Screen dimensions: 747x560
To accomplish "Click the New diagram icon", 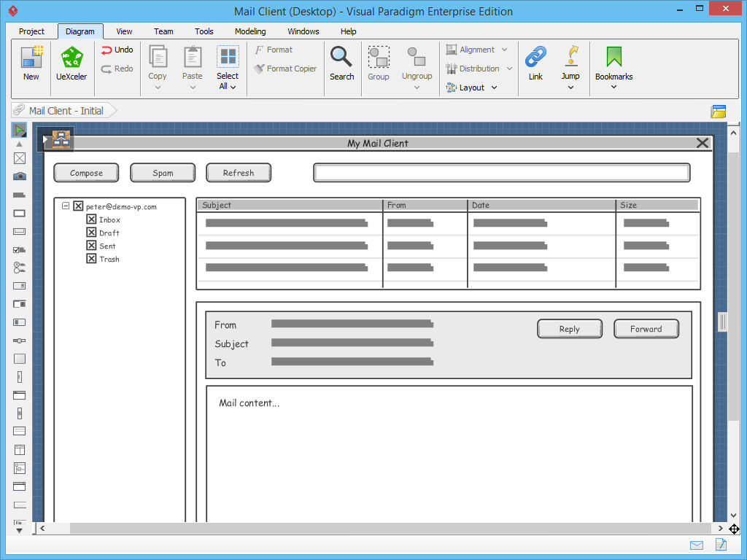I will coord(31,57).
